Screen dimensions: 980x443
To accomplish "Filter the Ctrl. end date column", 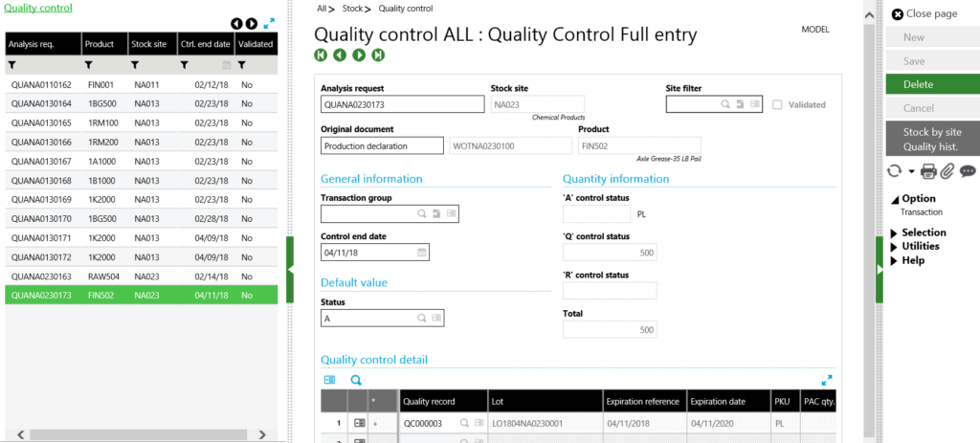I will coord(185,65).
